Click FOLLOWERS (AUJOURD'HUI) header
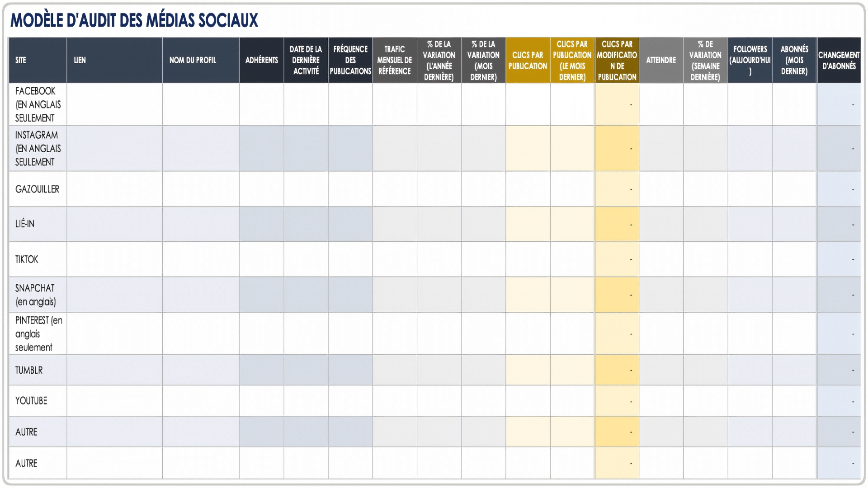868x488 pixels. point(750,60)
